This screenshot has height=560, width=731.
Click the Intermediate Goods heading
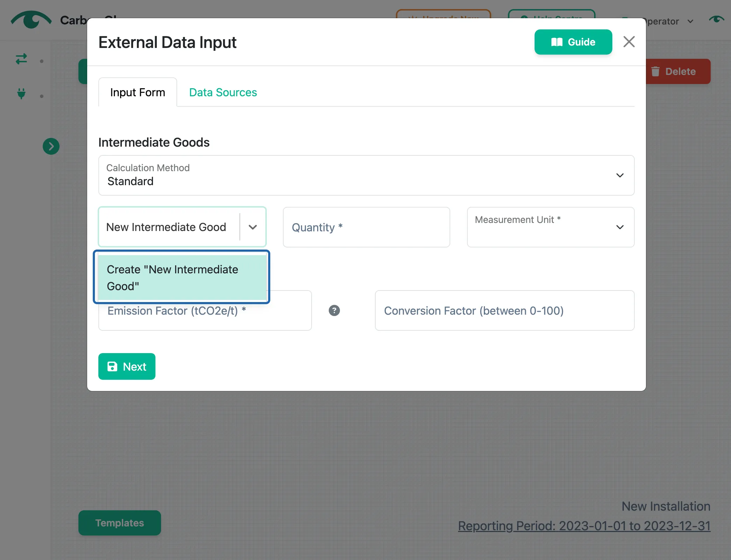point(154,142)
